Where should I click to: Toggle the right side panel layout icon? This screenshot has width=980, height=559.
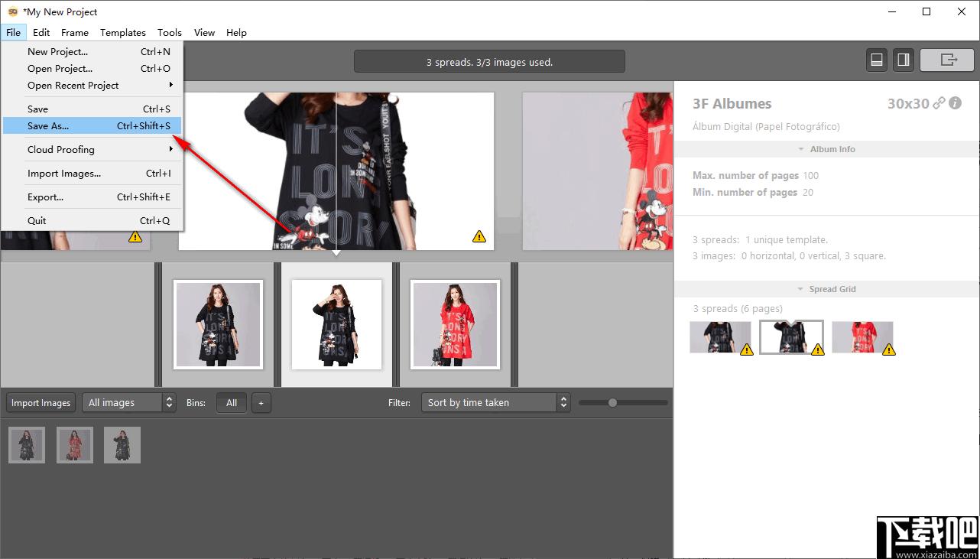tap(903, 60)
